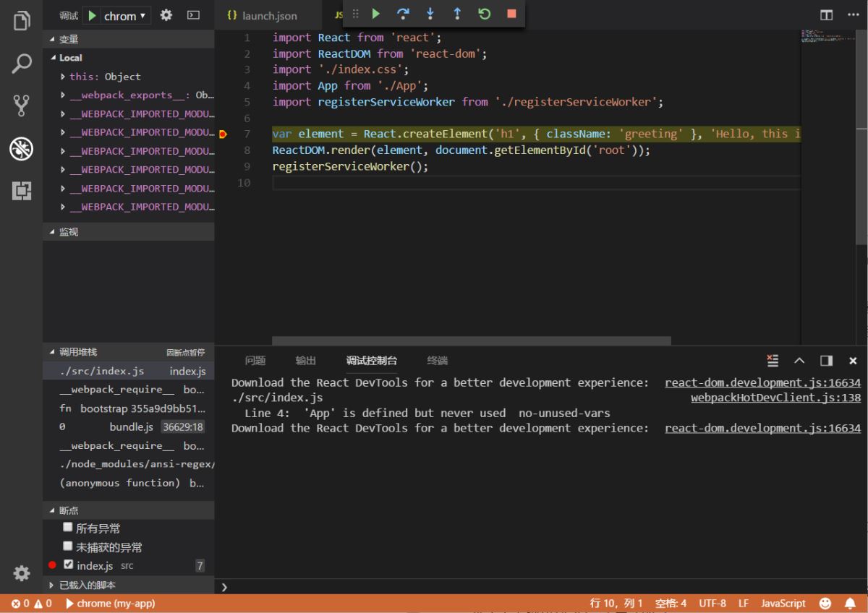Switch to the 终端 panel tab
This screenshot has width=868, height=613.
click(x=437, y=361)
